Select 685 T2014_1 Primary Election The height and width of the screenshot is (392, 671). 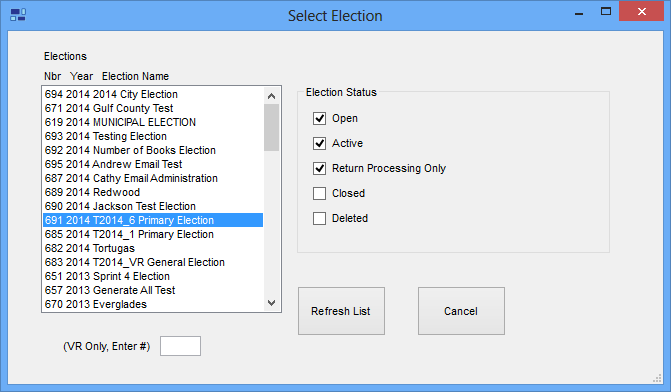click(x=153, y=234)
